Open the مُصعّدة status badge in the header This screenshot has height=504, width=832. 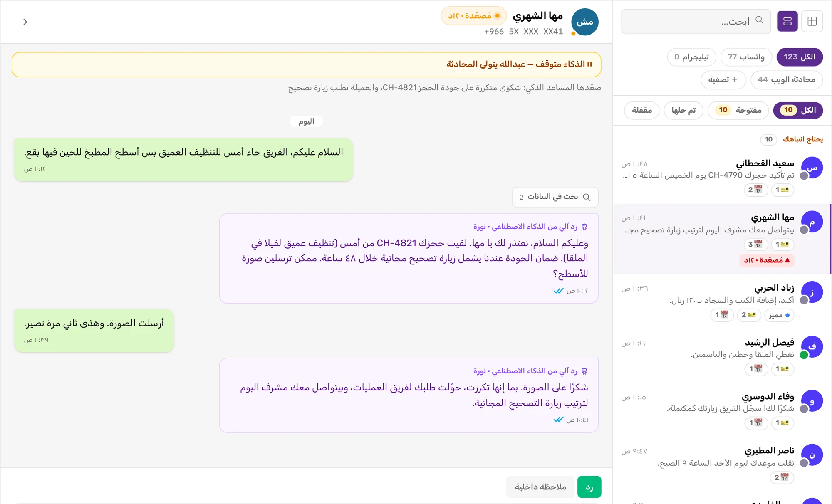pyautogui.click(x=474, y=16)
